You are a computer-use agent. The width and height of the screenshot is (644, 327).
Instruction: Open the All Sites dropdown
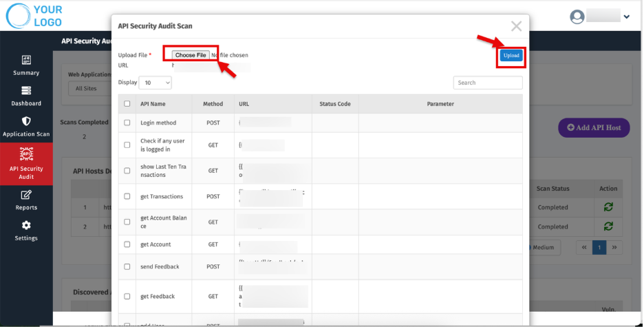tap(90, 88)
